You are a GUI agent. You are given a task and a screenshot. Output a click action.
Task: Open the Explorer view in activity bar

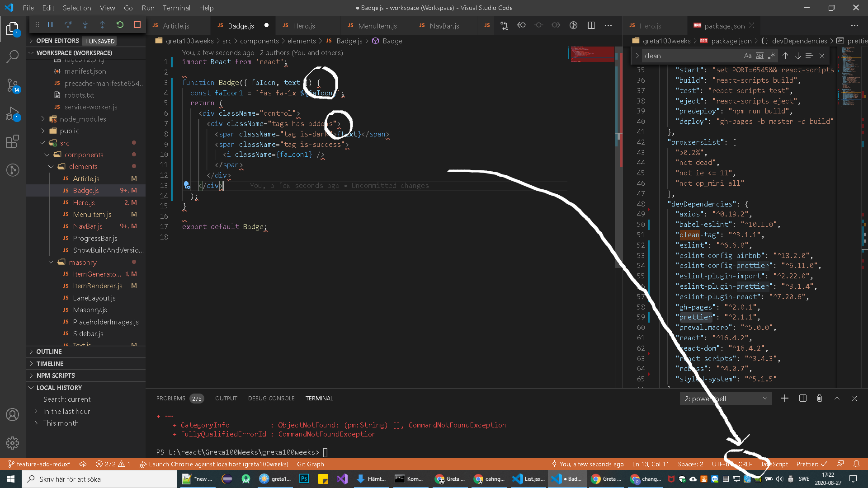[x=13, y=29]
